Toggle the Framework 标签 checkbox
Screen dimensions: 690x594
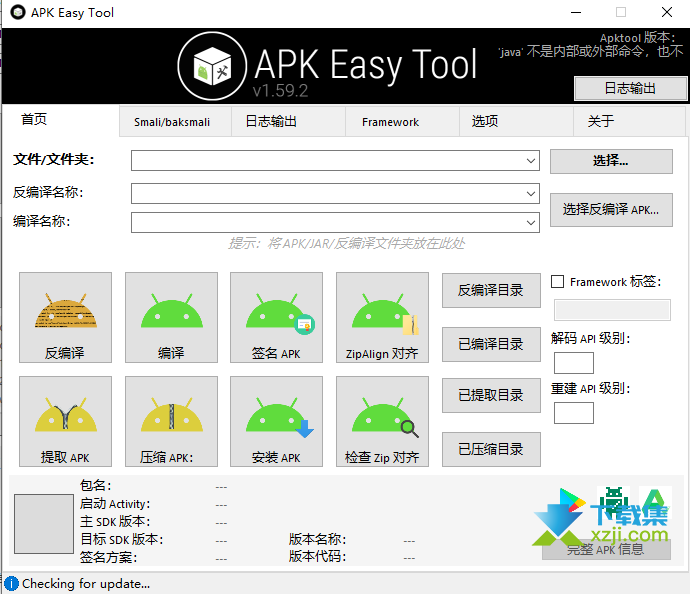click(x=558, y=281)
